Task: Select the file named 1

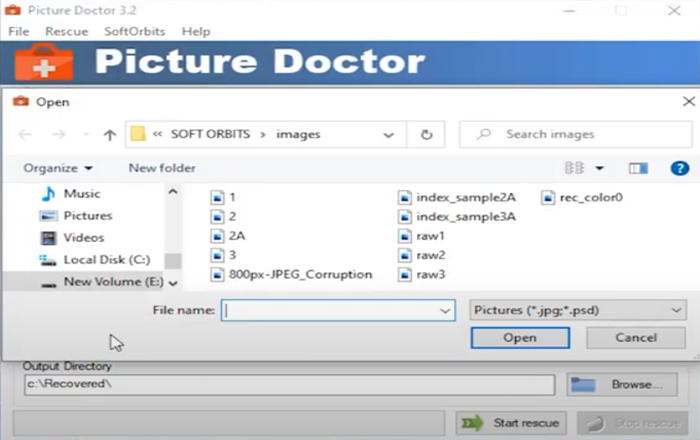Action: point(232,197)
